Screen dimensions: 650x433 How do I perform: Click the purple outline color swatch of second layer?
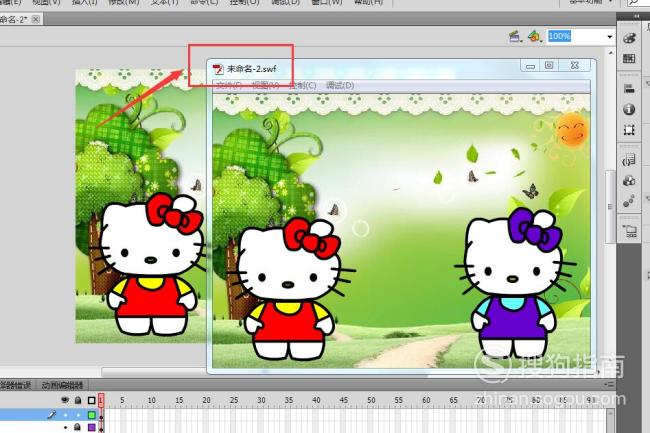pos(92,427)
